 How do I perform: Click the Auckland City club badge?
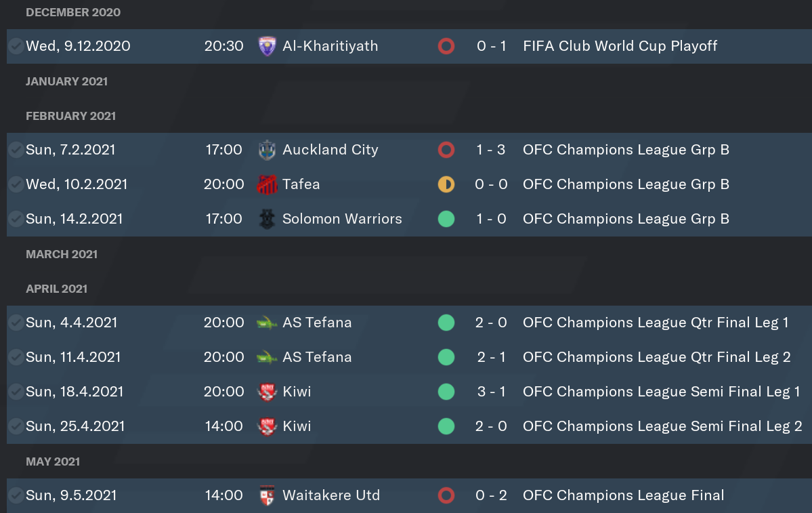268,150
